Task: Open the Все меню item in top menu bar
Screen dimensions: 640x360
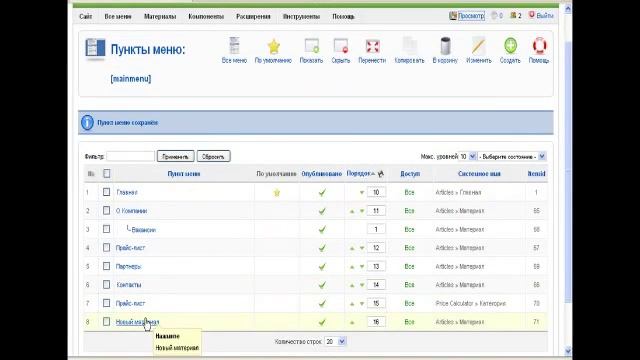Action: click(118, 16)
